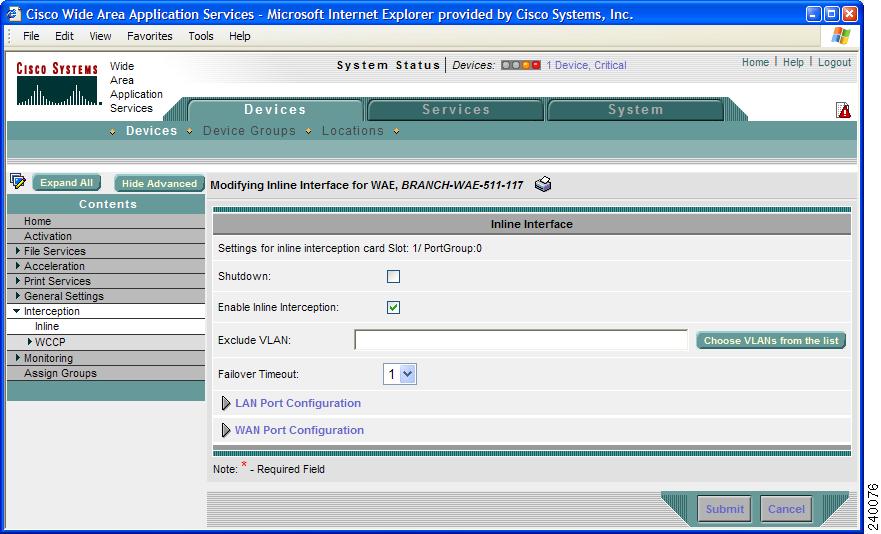Click the Internet Explorer title bar icon

13,13
